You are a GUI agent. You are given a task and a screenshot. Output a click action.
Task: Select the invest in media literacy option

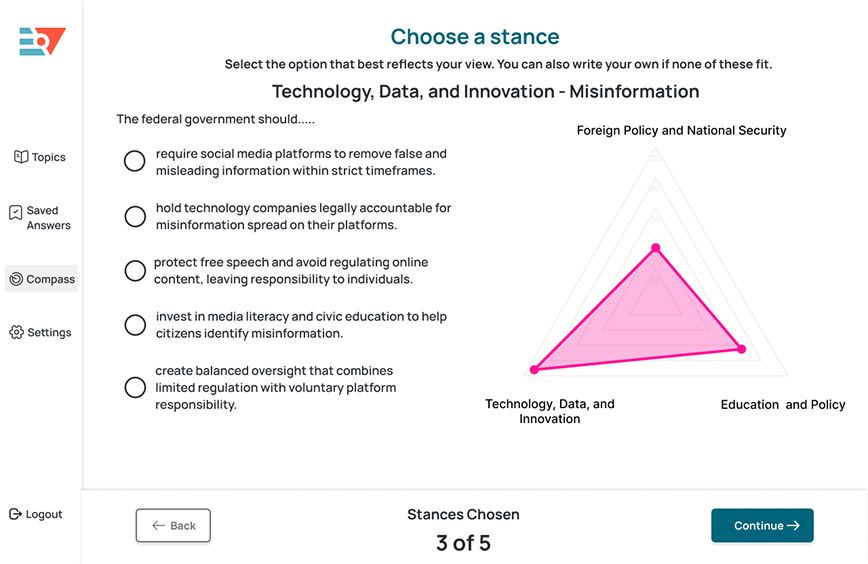[135, 325]
